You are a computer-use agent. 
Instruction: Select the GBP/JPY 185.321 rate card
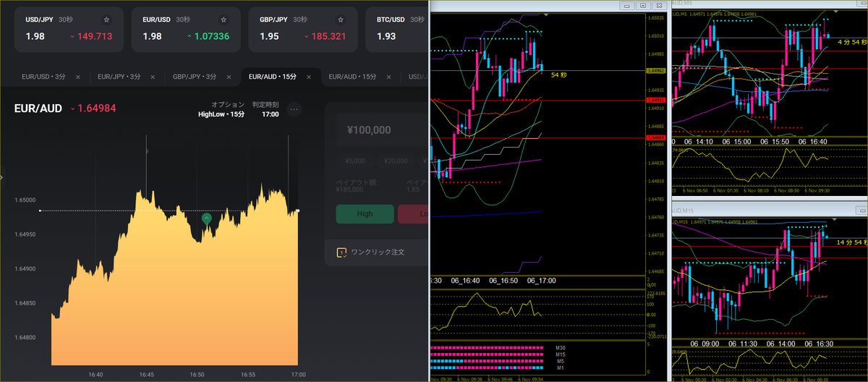(x=304, y=30)
